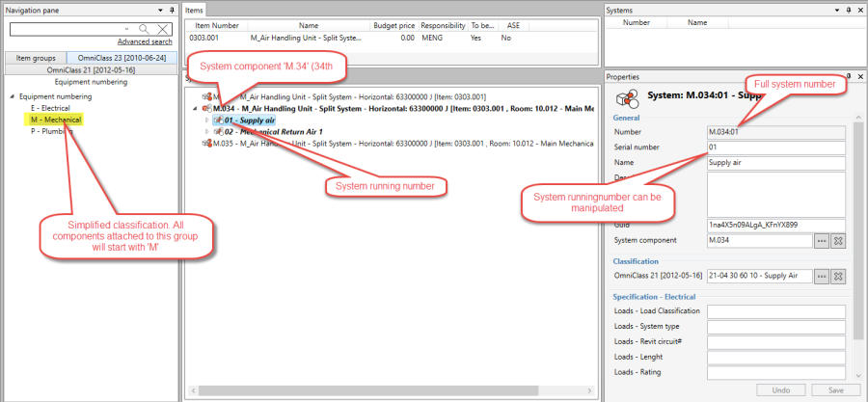Clear the navigation search with the X icon
This screenshot has width=868, height=402.
pyautogui.click(x=161, y=30)
